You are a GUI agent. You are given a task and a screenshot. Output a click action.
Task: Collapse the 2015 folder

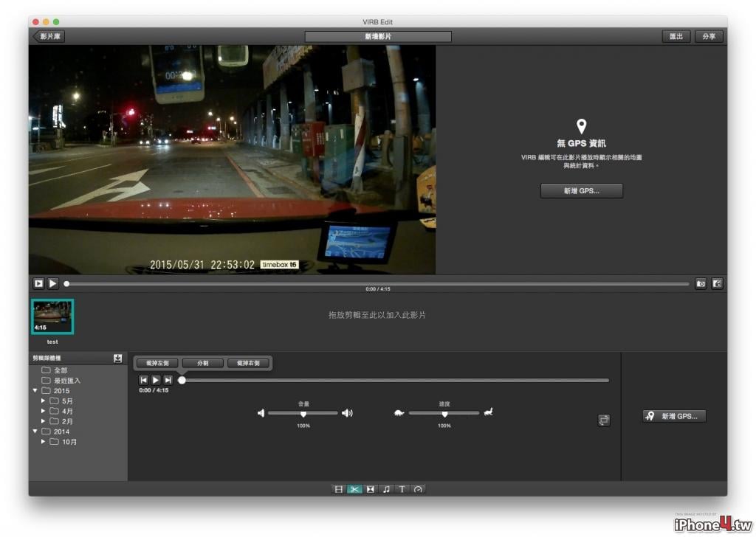point(35,391)
